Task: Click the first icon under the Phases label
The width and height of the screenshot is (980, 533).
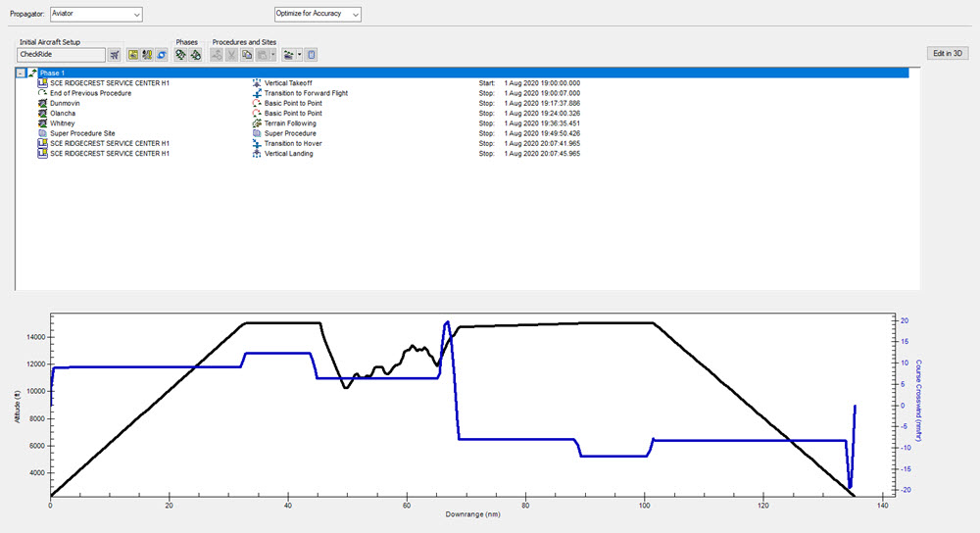Action: click(180, 55)
